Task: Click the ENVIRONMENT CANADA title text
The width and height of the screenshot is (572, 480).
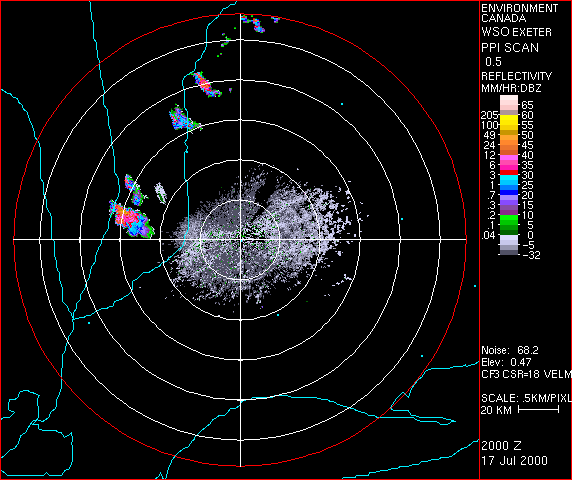Action: click(x=519, y=13)
